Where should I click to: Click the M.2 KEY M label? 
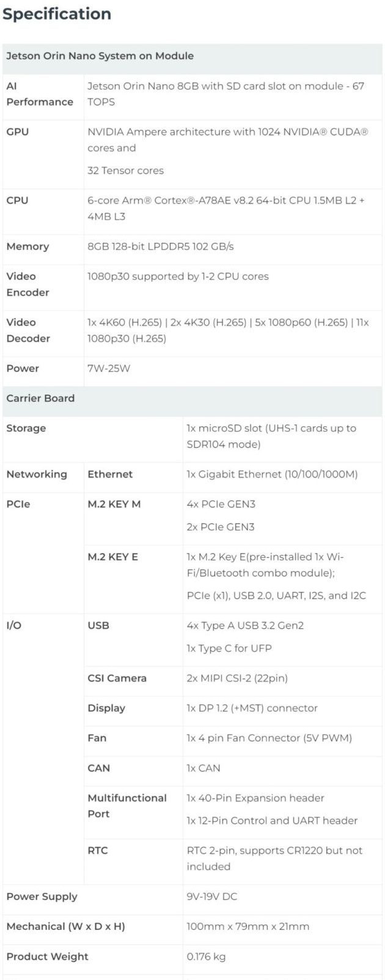(114, 504)
